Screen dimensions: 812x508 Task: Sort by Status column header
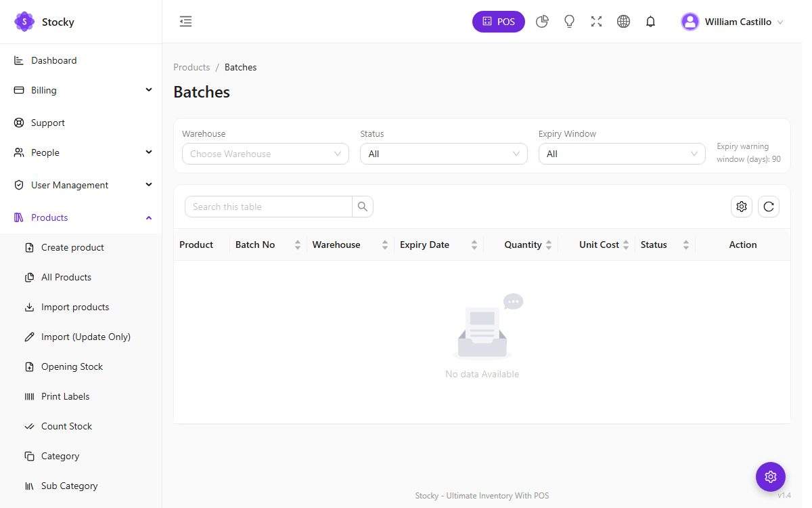click(665, 245)
